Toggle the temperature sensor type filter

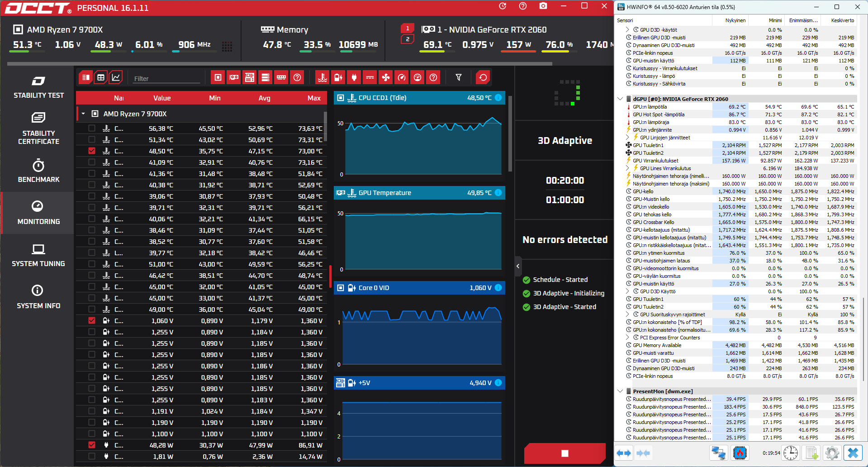coord(323,77)
